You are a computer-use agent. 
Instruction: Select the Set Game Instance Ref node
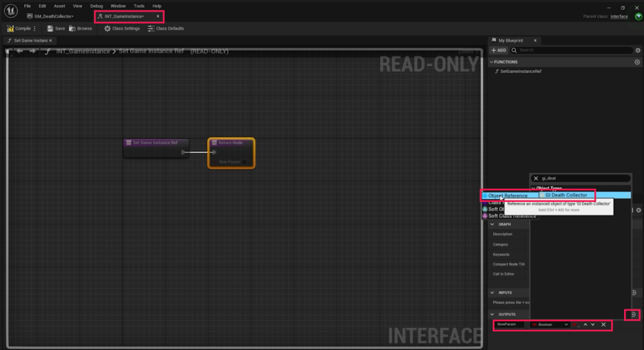[x=155, y=148]
